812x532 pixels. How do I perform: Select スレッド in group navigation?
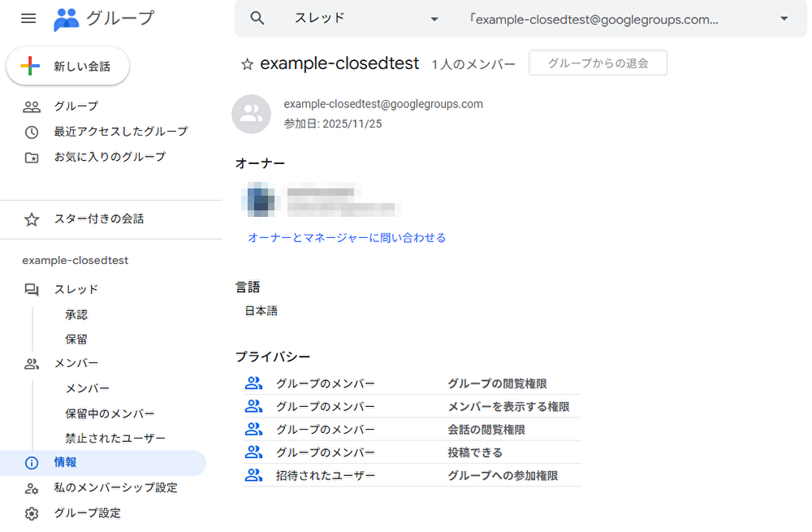click(x=76, y=290)
